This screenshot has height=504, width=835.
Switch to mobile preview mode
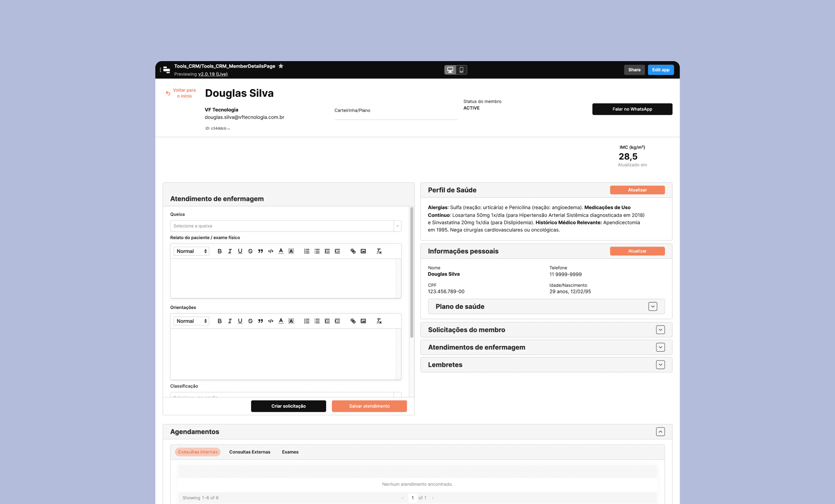coord(461,70)
